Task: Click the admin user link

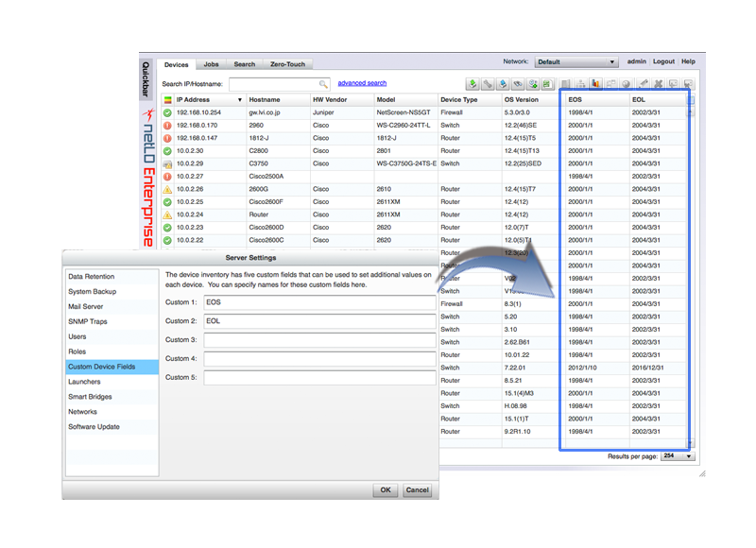Action: (636, 61)
